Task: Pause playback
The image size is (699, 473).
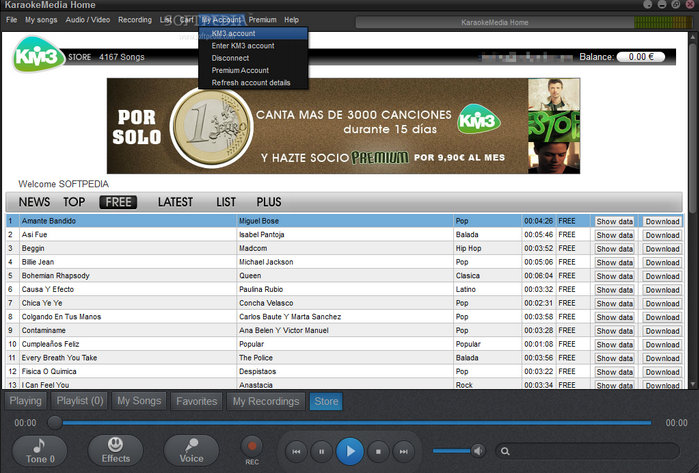Action: coord(321,452)
